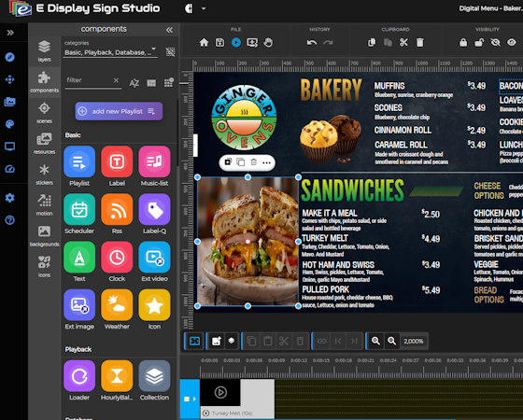The width and height of the screenshot is (523, 420).
Task: Switch to the layers tab
Action: 45,50
